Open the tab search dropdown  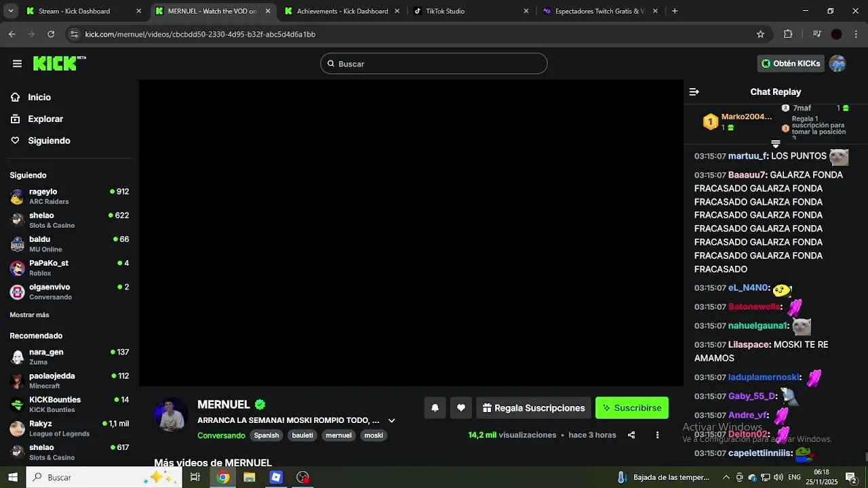[x=10, y=11]
